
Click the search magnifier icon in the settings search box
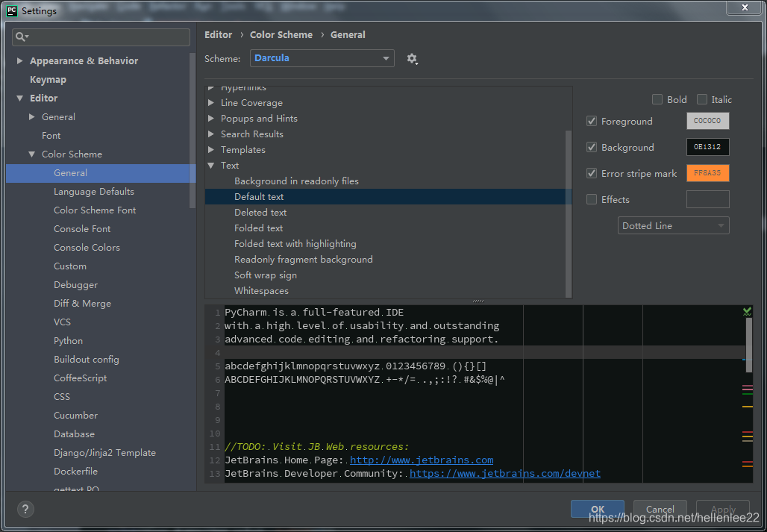tap(21, 37)
